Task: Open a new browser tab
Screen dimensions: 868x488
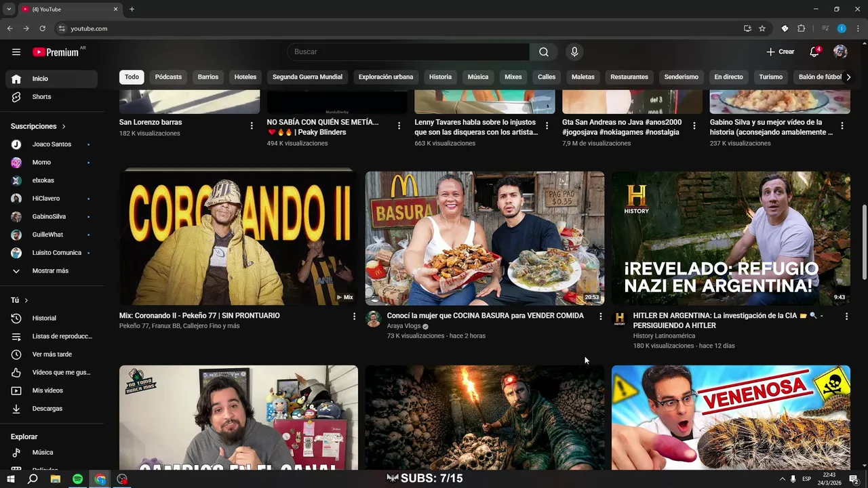Action: [132, 9]
